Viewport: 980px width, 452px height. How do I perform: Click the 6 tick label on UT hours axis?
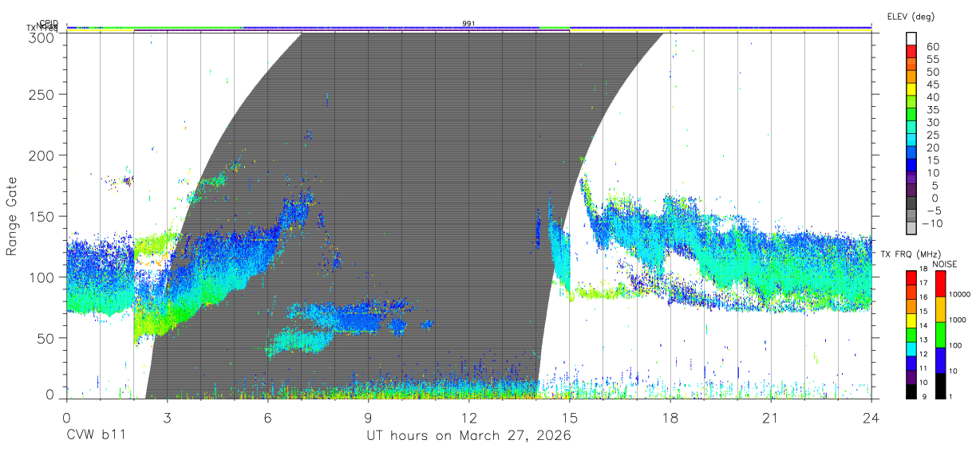point(267,417)
